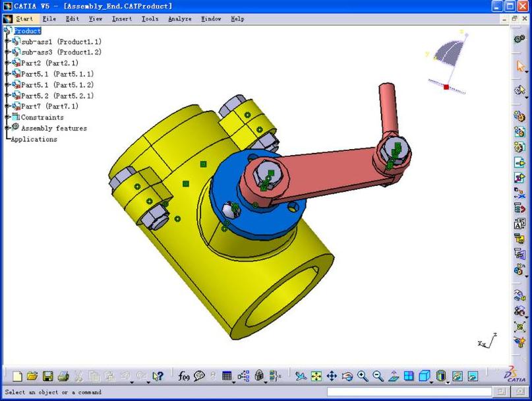Expand the Assembly features node
The image size is (532, 401).
pos(7,128)
